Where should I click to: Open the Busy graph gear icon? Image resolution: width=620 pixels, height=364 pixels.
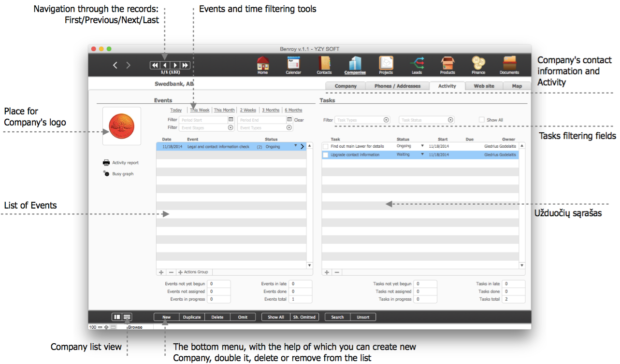coord(106,173)
